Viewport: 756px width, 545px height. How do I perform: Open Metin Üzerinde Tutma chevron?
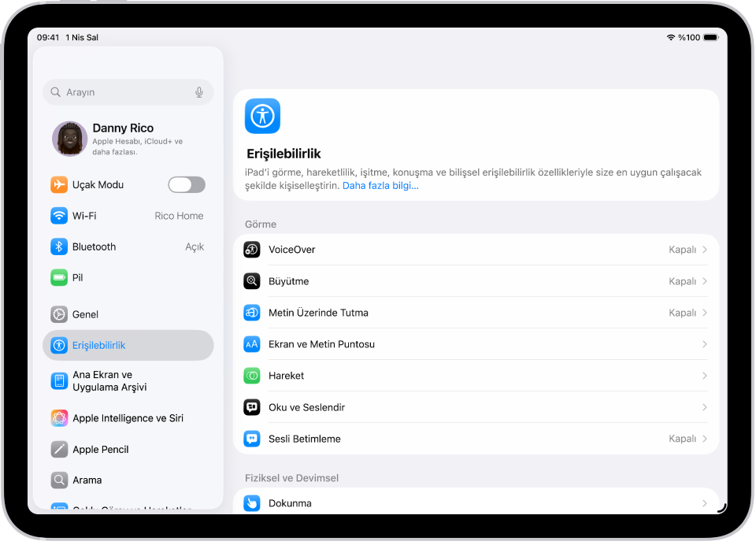pos(704,313)
